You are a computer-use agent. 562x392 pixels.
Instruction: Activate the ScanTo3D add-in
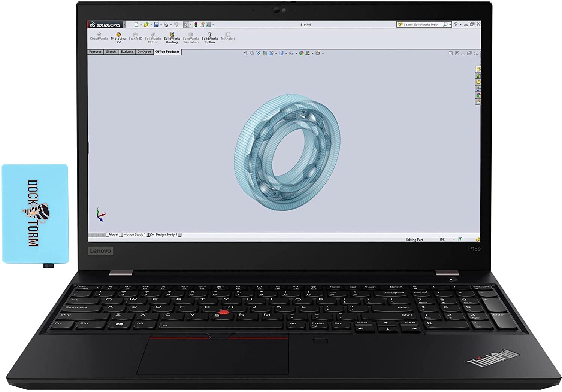click(x=136, y=36)
